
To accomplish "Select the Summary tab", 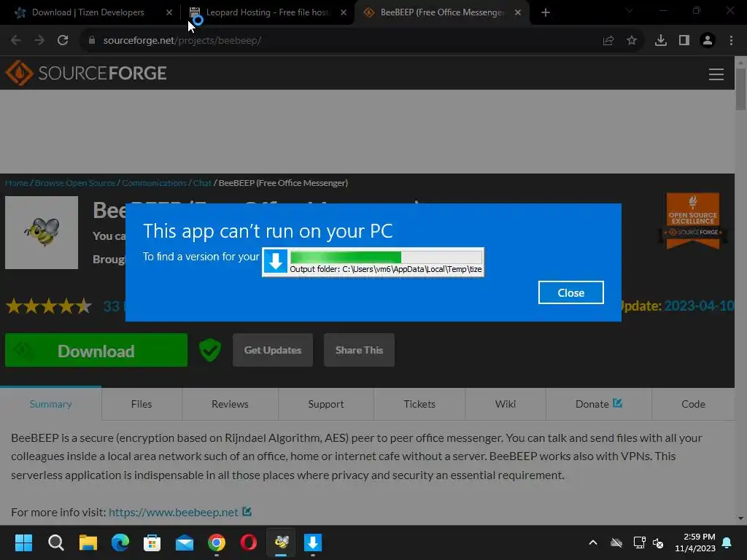I will click(x=50, y=404).
